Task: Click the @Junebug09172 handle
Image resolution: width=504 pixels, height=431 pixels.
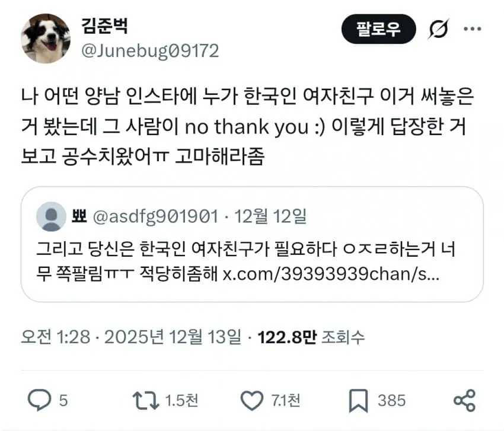Action: pyautogui.click(x=150, y=51)
